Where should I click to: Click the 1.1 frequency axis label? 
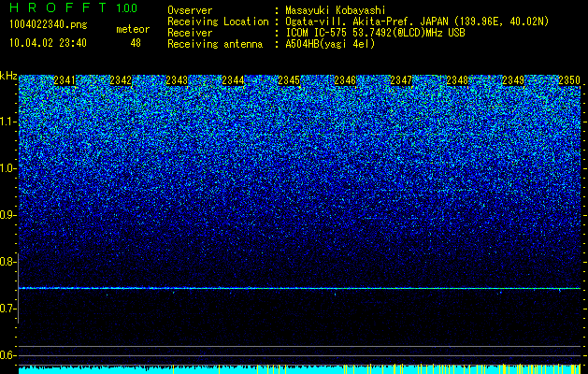pos(7,122)
